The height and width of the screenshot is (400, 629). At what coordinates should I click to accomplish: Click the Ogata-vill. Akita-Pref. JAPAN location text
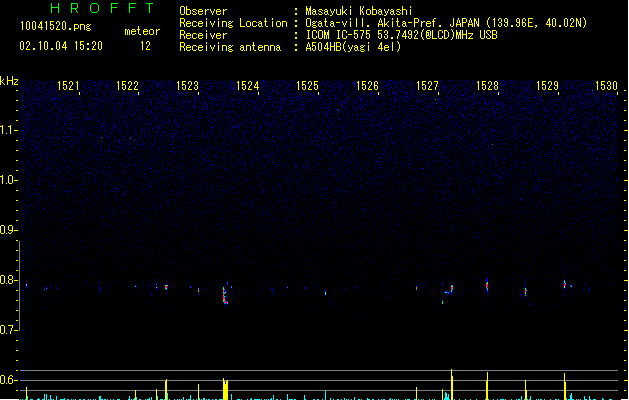pyautogui.click(x=446, y=23)
